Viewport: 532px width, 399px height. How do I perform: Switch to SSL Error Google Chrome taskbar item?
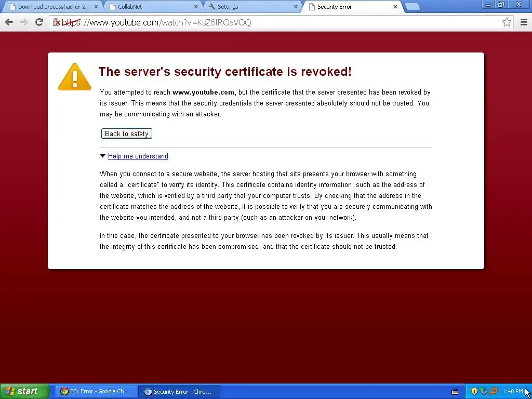coord(96,392)
